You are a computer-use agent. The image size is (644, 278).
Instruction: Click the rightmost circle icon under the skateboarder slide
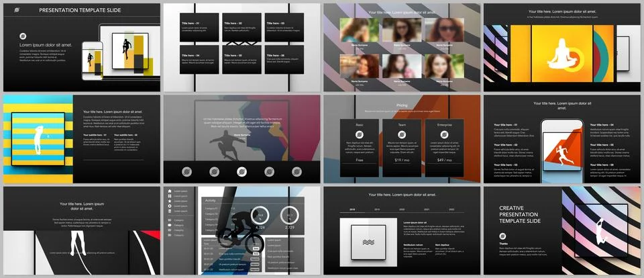297,171
